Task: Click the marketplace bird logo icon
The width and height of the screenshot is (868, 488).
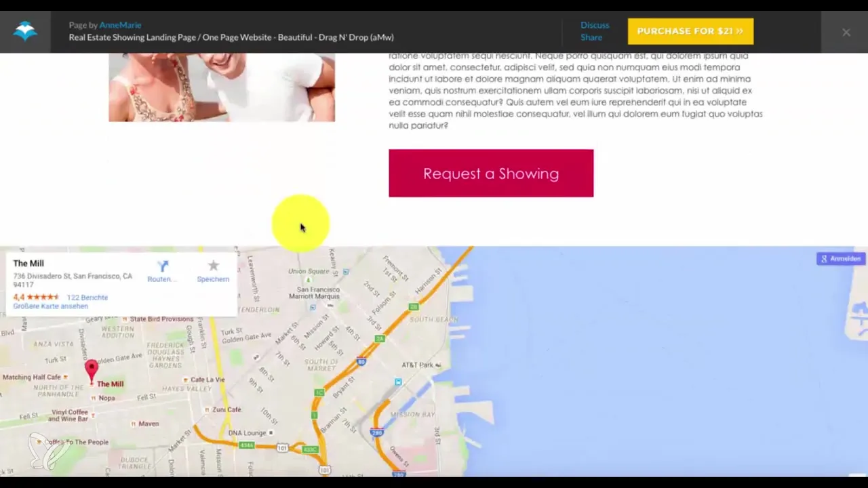Action: point(25,31)
